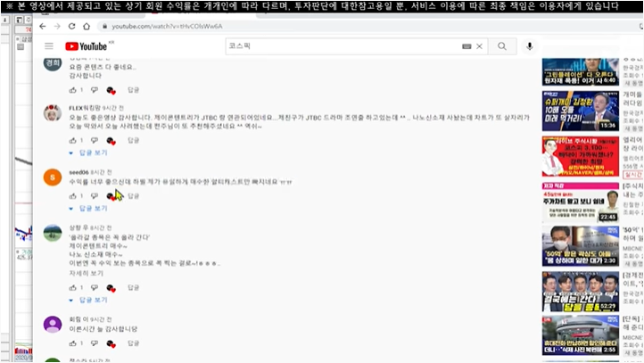Image resolution: width=644 pixels, height=363 pixels.
Task: Expand replies under seed06 comment
Action: (88, 209)
